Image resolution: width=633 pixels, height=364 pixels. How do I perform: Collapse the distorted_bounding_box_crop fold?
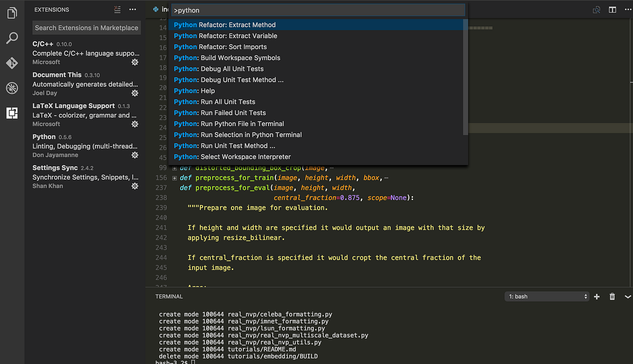click(x=174, y=167)
